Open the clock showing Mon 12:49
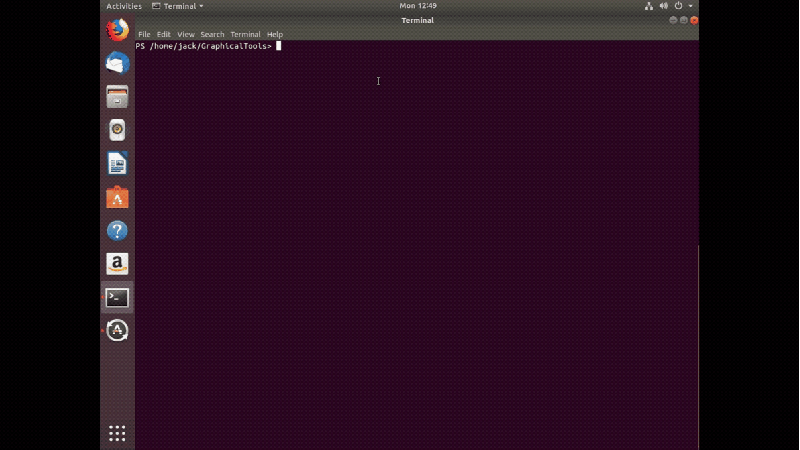This screenshot has height=450, width=800. [x=418, y=6]
